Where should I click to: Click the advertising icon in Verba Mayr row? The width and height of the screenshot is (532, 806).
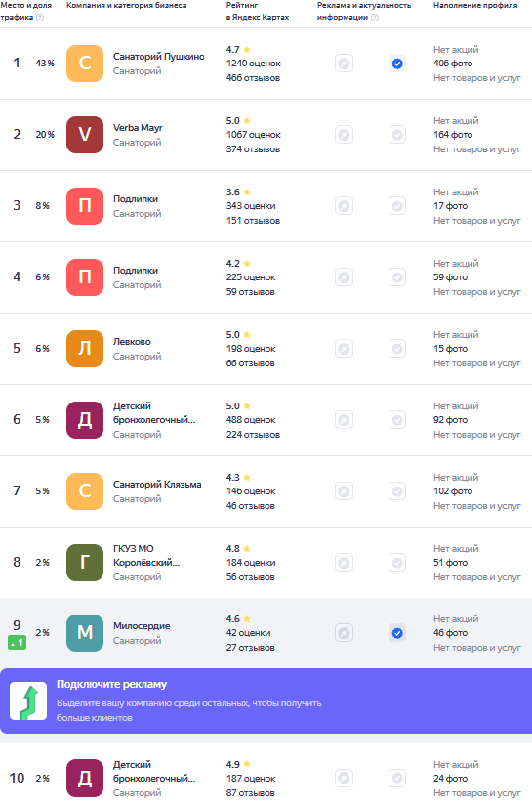344,135
